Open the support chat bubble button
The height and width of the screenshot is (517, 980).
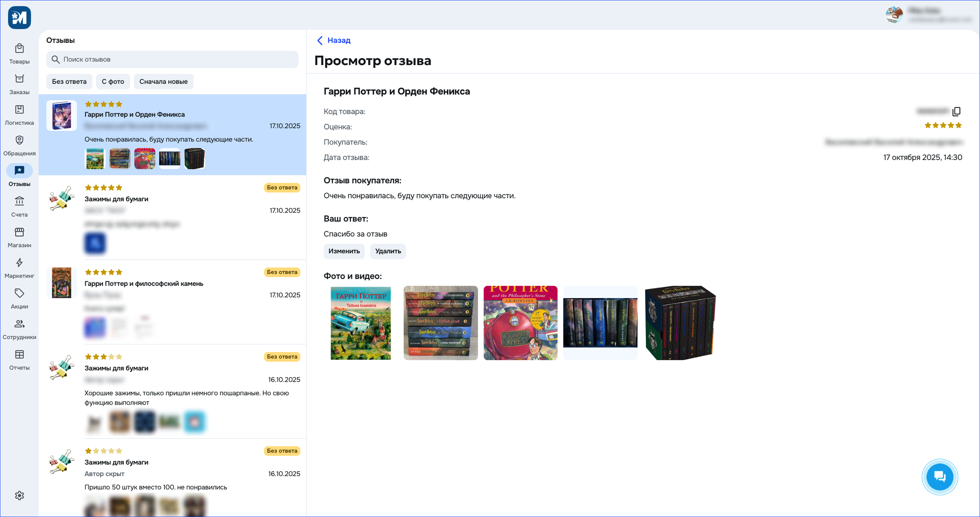coord(939,476)
